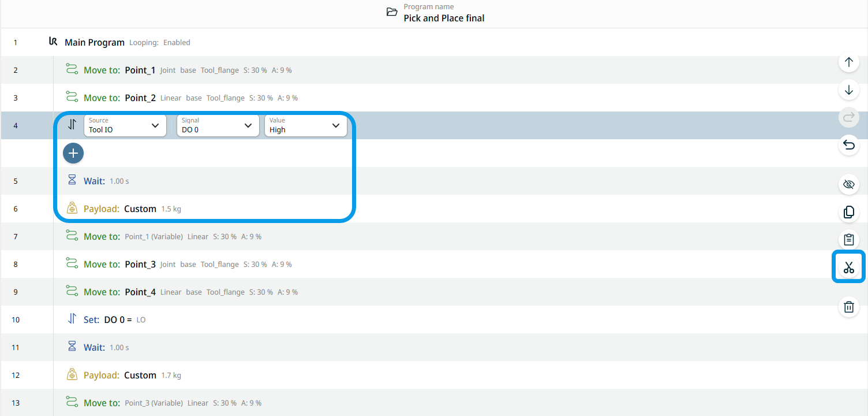Open the program folder icon
This screenshot has height=416, width=868.
click(x=392, y=12)
